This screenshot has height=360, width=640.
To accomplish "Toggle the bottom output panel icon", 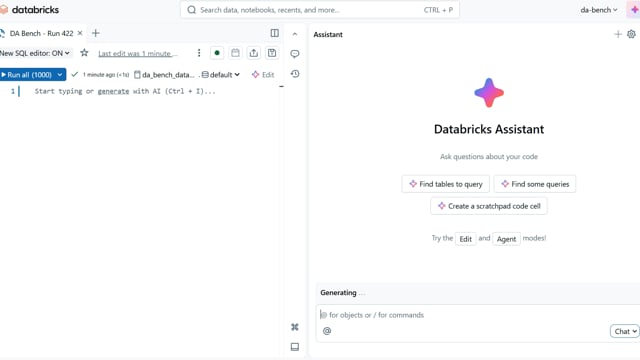I will pyautogui.click(x=295, y=347).
